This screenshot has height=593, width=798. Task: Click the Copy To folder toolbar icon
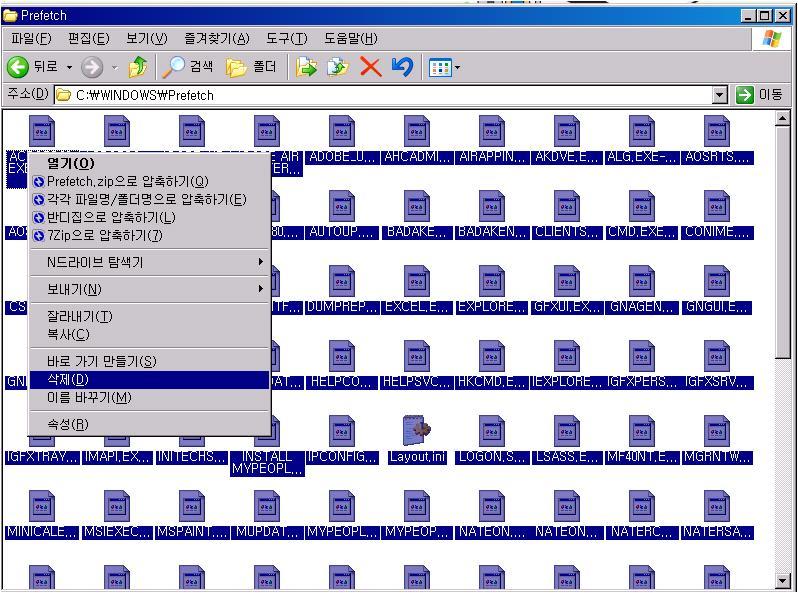(x=338, y=67)
